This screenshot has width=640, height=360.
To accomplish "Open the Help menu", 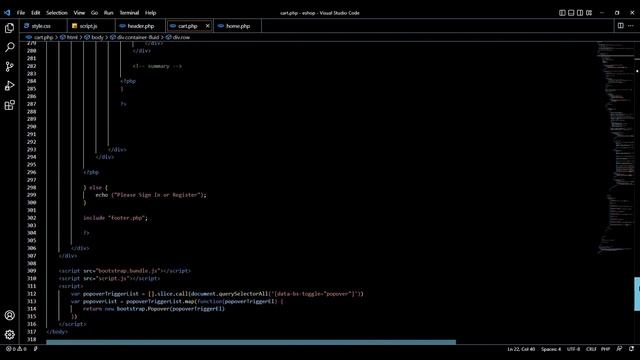I will pyautogui.click(x=151, y=13).
